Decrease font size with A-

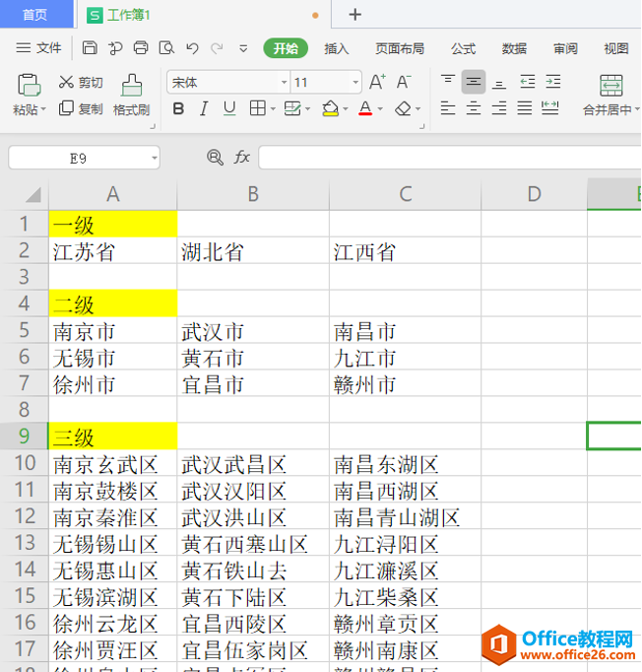pyautogui.click(x=404, y=82)
